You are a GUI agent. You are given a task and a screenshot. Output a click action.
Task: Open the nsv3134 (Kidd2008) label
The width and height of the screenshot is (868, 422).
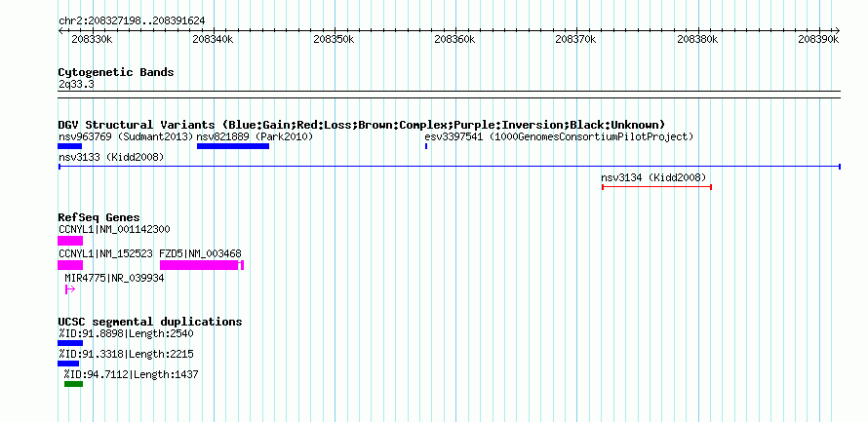pos(653,177)
